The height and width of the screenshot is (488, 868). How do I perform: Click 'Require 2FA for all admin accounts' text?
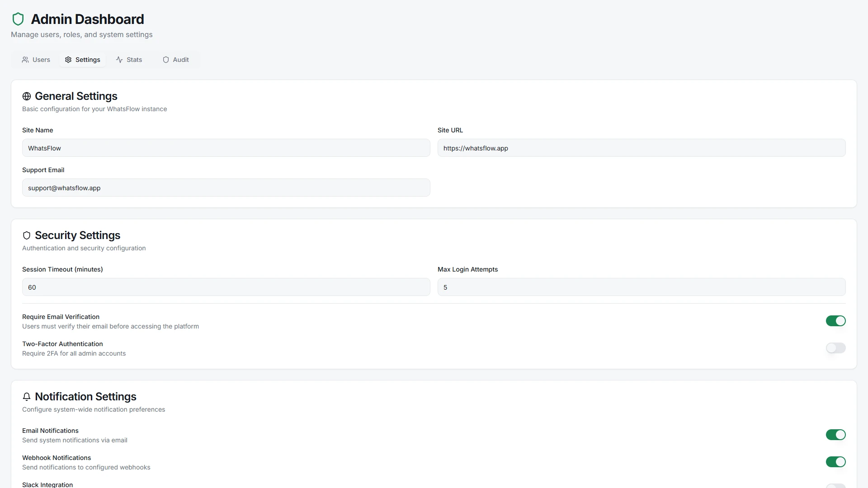tap(74, 353)
